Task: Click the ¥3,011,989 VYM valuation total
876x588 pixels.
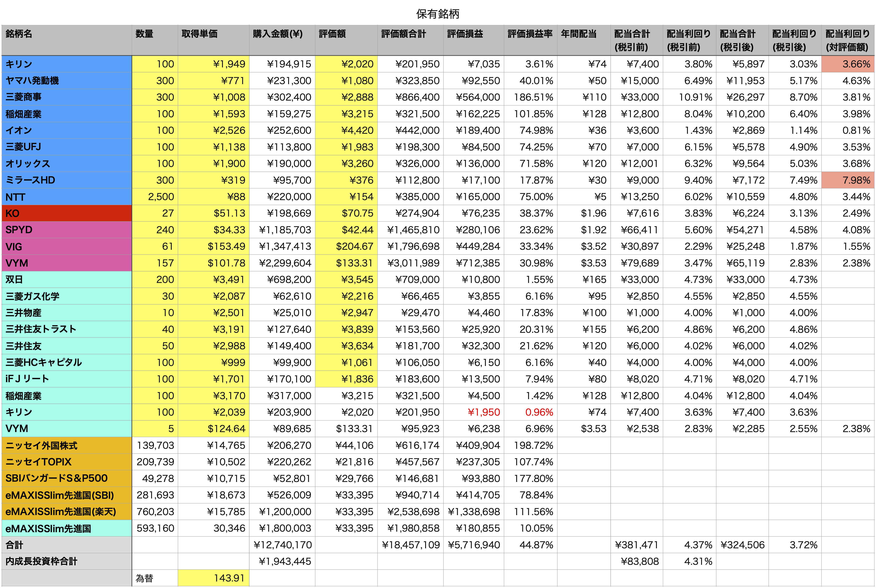Action: [x=410, y=263]
